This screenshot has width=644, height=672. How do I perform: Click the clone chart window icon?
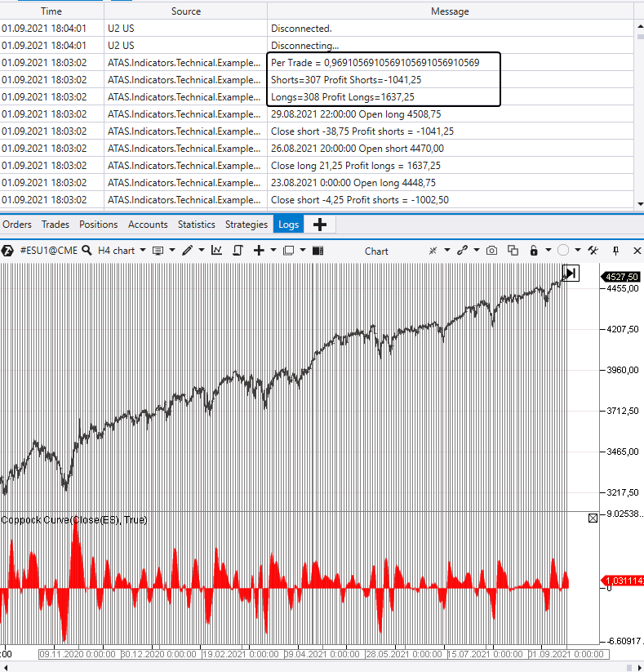pos(513,251)
